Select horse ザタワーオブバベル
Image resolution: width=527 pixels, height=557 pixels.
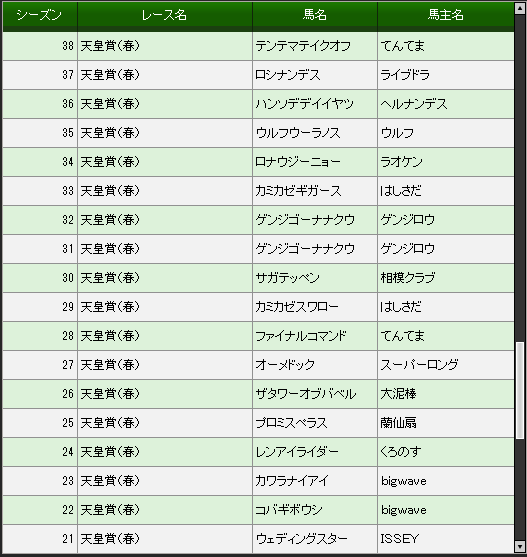305,394
